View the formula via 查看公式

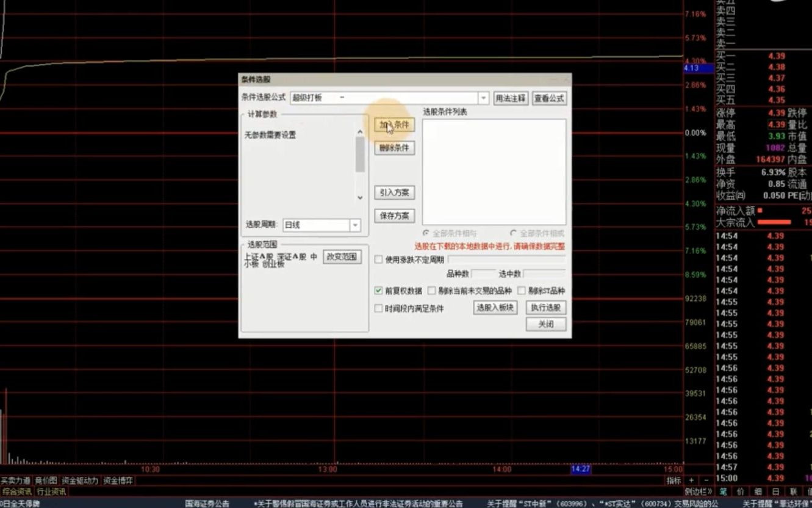tap(549, 98)
